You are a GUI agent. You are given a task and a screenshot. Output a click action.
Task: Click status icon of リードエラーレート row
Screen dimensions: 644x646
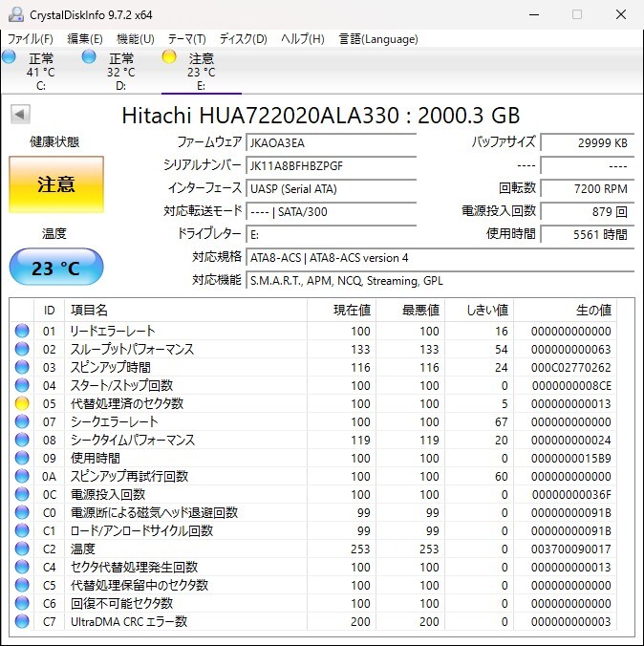point(22,331)
